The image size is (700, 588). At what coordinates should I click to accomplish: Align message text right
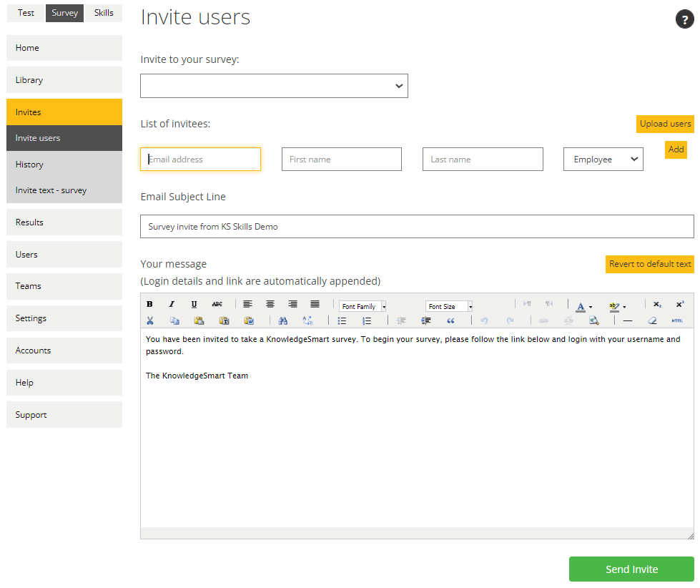pos(292,304)
